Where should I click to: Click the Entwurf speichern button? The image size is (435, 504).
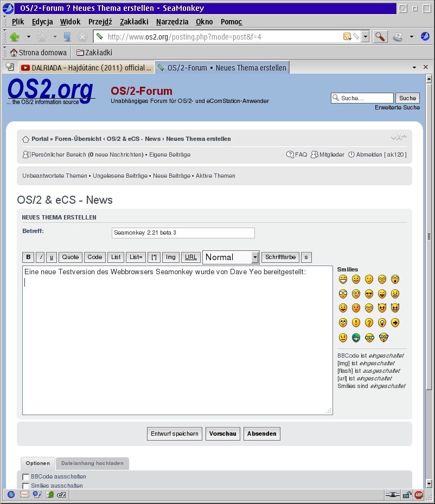click(175, 434)
